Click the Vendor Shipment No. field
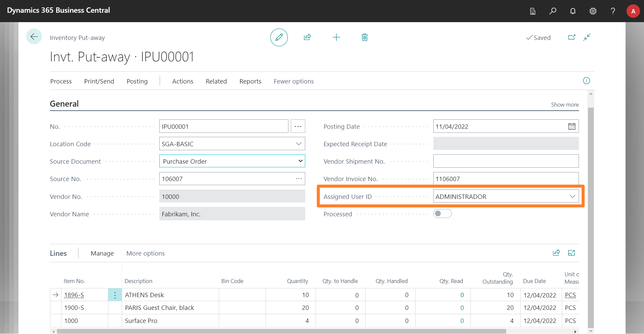 click(506, 161)
